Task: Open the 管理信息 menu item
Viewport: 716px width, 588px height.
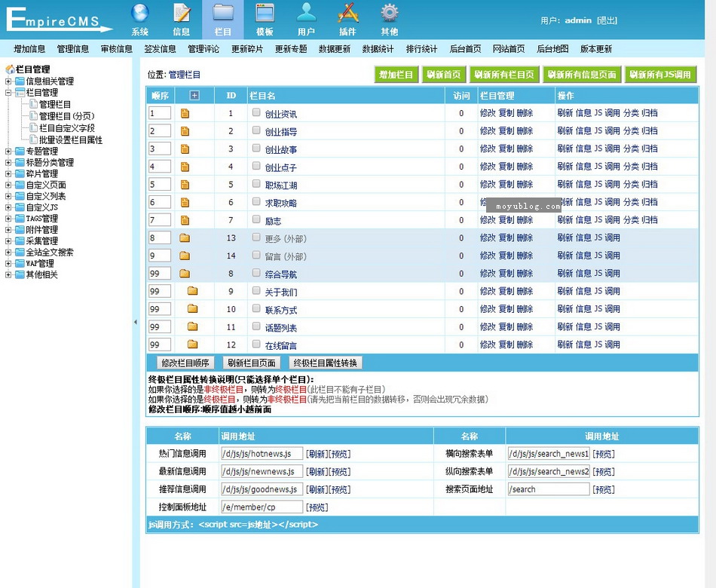Action: pyautogui.click(x=73, y=49)
